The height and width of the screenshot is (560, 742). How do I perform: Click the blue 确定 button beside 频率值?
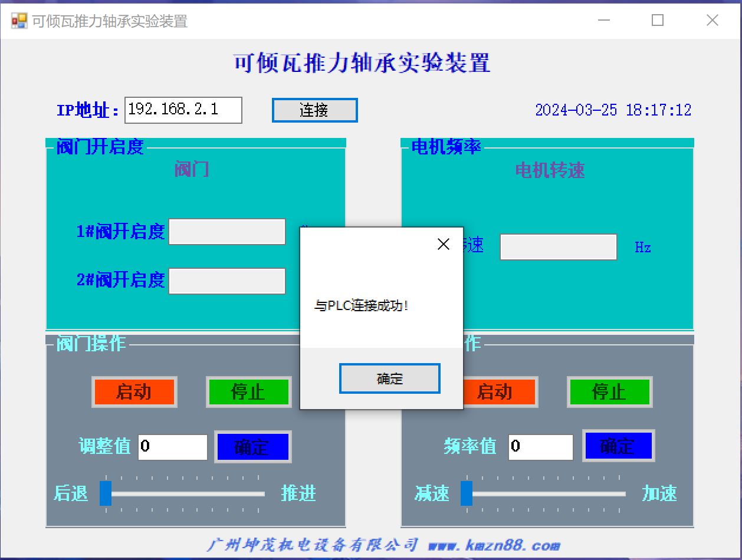[618, 446]
